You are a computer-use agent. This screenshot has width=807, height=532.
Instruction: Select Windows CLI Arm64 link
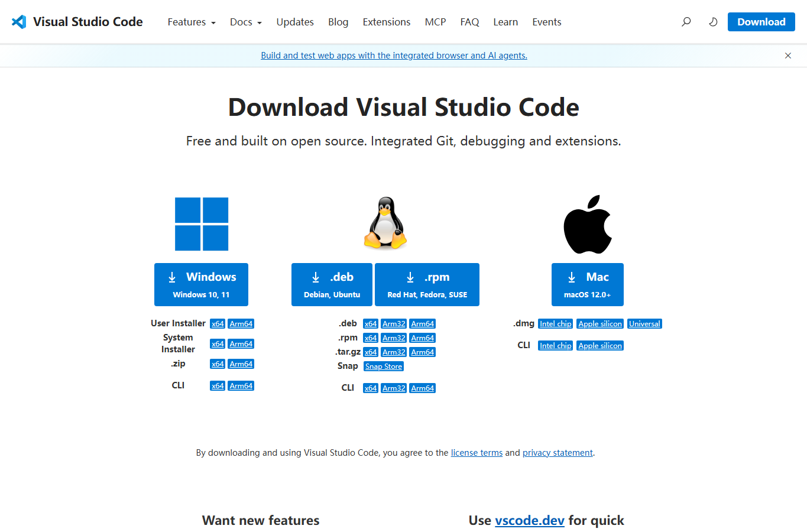241,386
